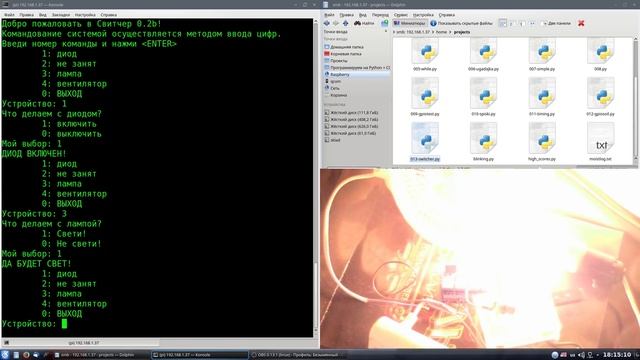Toggle Две панели split view
Viewport: 640px width, 360px height.
[556, 23]
